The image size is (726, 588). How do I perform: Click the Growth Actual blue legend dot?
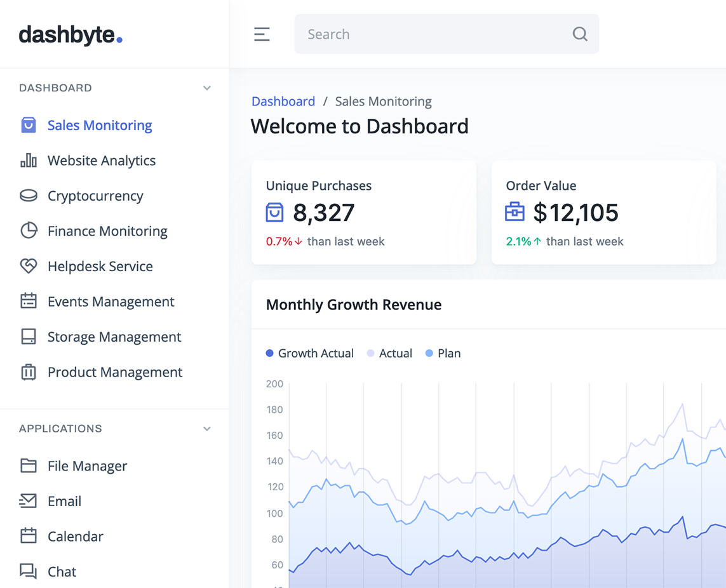(270, 354)
